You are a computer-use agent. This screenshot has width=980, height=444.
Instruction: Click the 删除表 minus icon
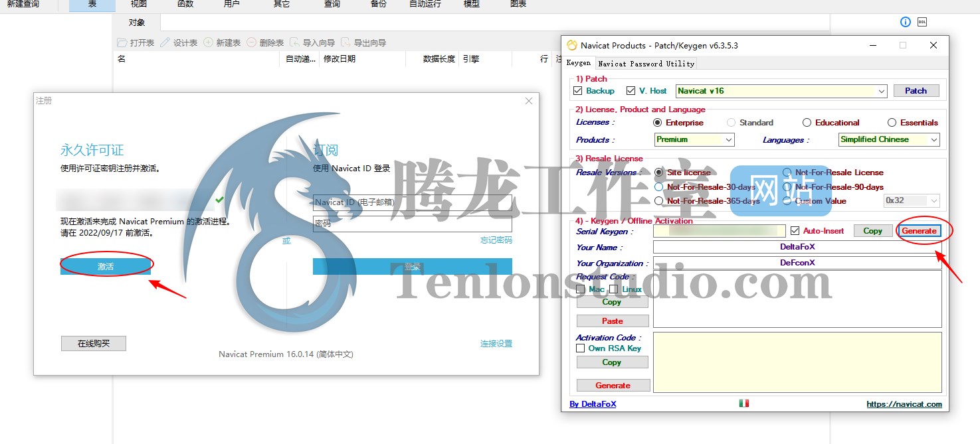click(251, 42)
